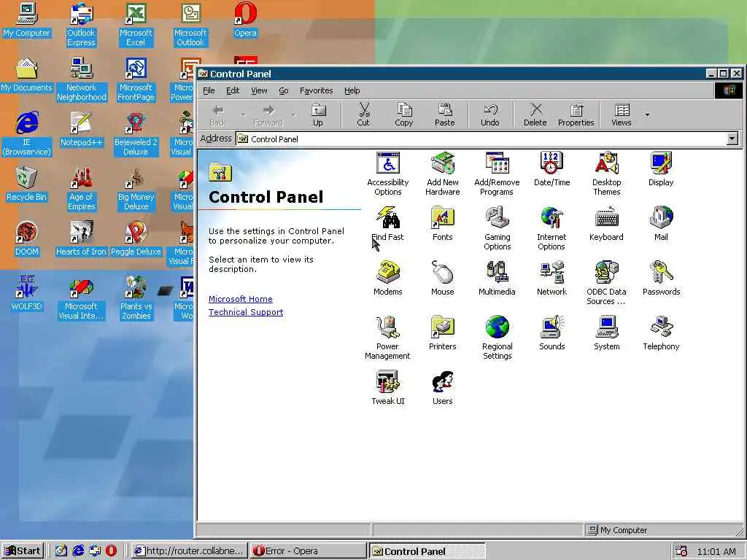Open the Edit menu
This screenshot has height=560, width=747.
[233, 90]
